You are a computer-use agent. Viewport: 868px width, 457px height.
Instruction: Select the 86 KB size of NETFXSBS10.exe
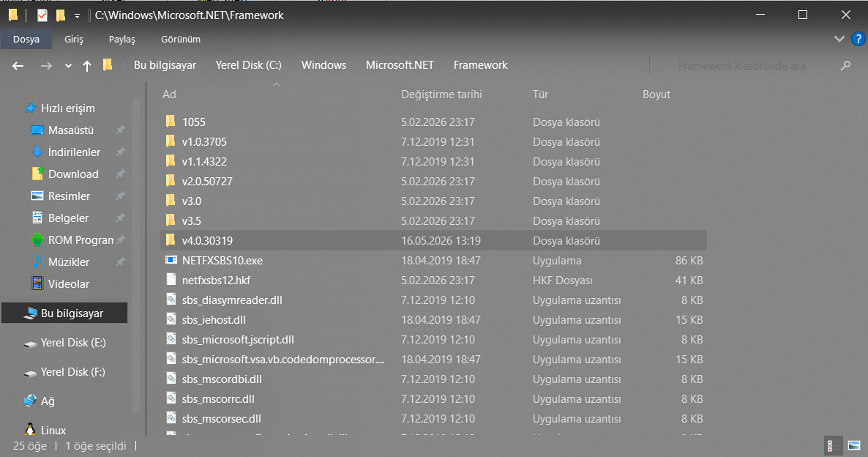(x=689, y=260)
